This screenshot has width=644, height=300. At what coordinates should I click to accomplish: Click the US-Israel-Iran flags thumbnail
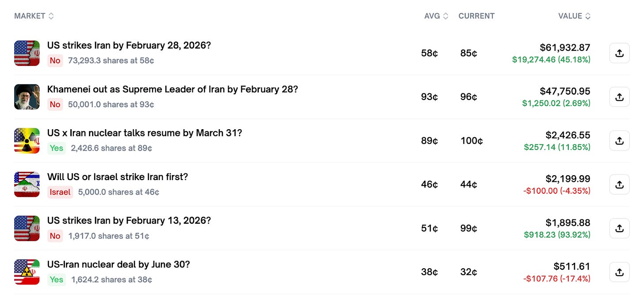[27, 185]
